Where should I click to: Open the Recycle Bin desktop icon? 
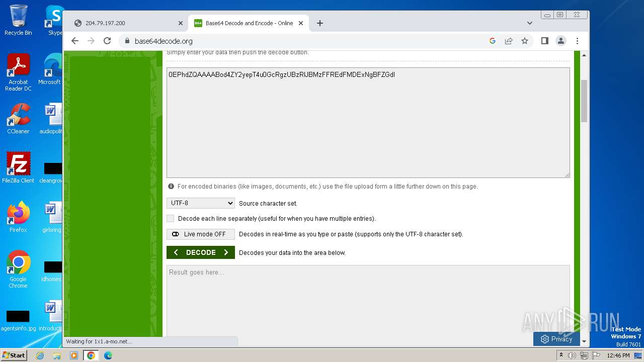[18, 20]
